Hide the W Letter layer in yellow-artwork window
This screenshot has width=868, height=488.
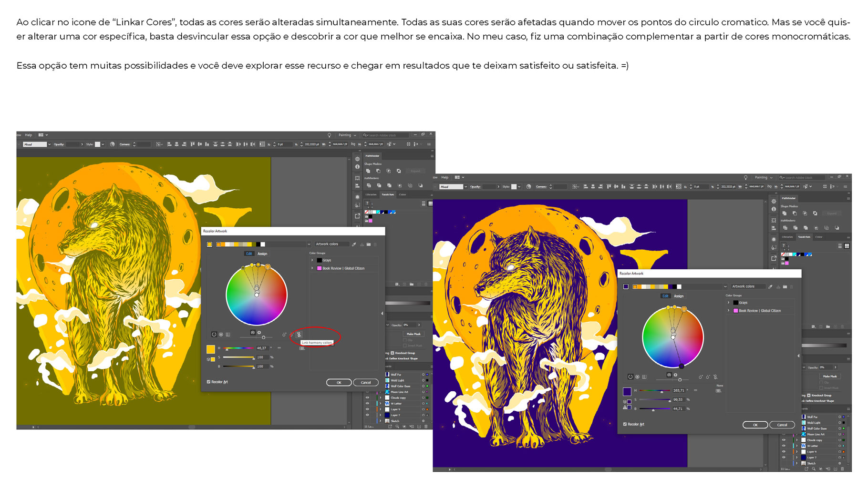(367, 403)
